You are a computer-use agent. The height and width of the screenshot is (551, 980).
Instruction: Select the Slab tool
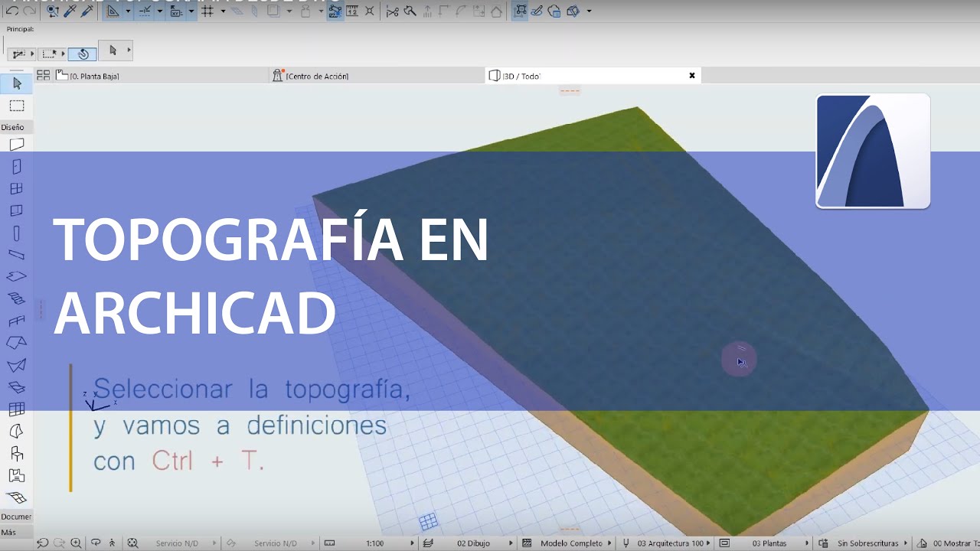tap(17, 277)
